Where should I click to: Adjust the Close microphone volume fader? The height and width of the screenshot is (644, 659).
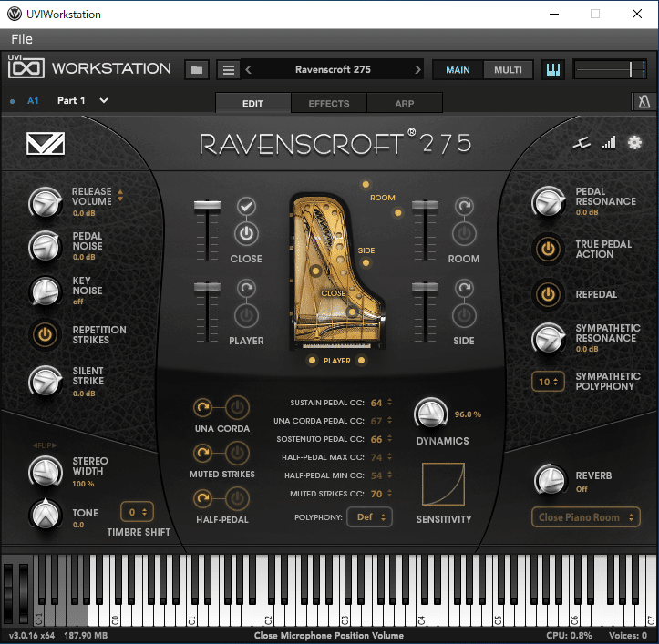207,206
